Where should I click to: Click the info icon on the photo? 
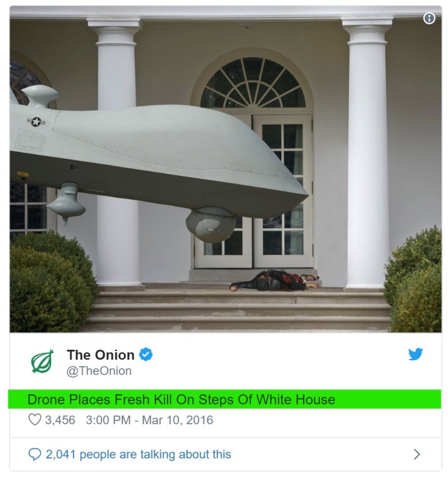(x=429, y=18)
